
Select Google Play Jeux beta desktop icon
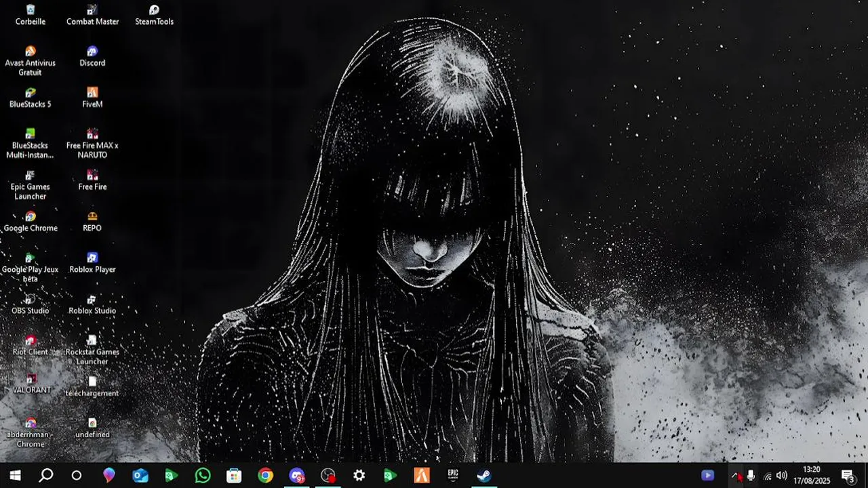point(31,268)
